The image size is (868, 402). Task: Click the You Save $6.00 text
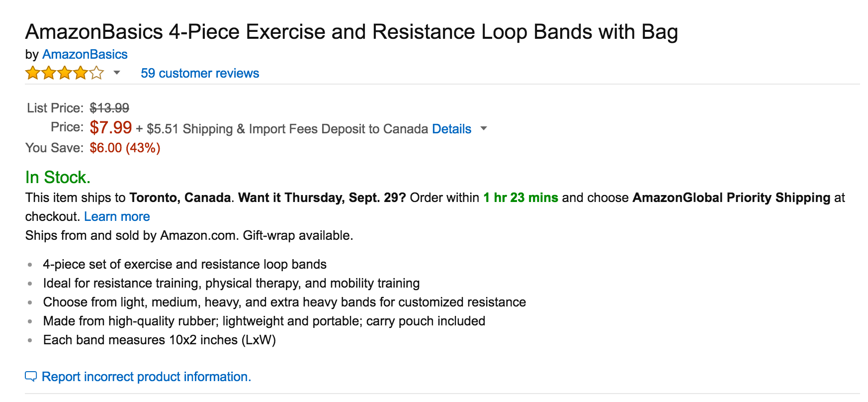(x=124, y=147)
